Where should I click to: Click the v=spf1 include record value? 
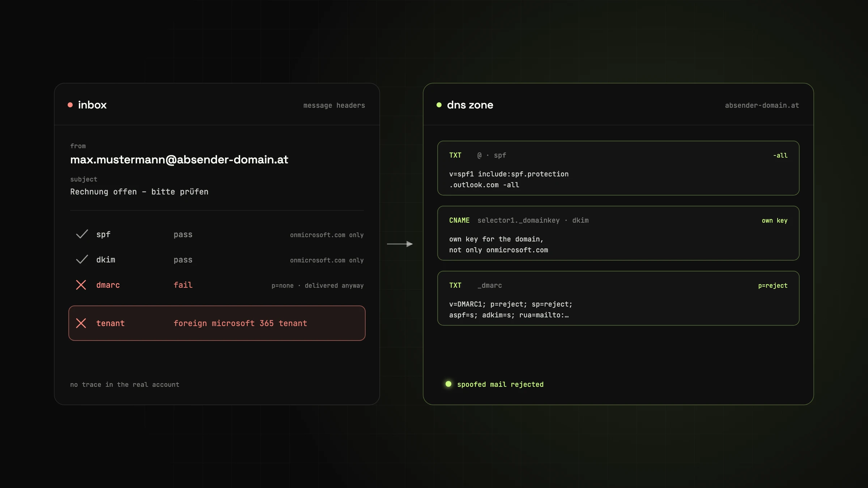(509, 179)
